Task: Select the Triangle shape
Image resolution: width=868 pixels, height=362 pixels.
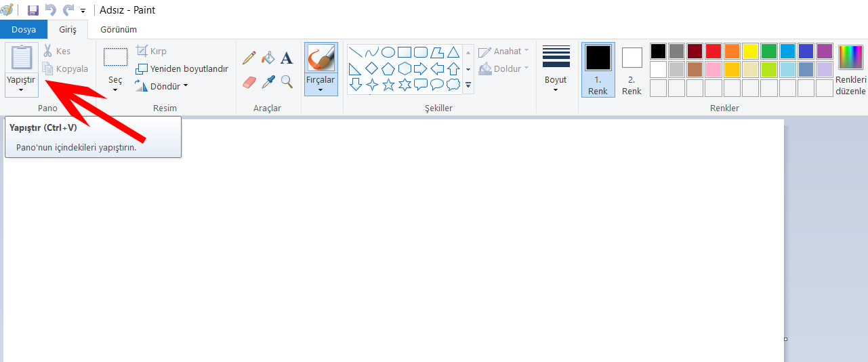Action: (x=453, y=52)
